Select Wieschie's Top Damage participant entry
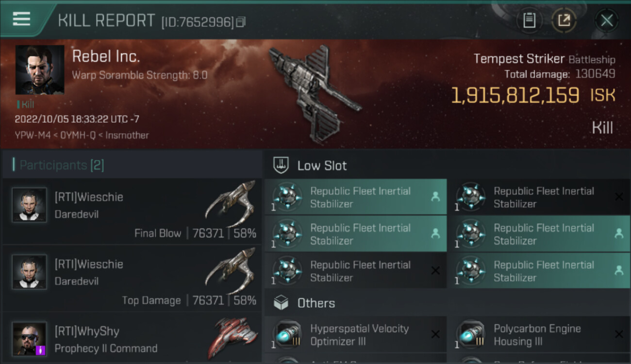 tap(132, 279)
